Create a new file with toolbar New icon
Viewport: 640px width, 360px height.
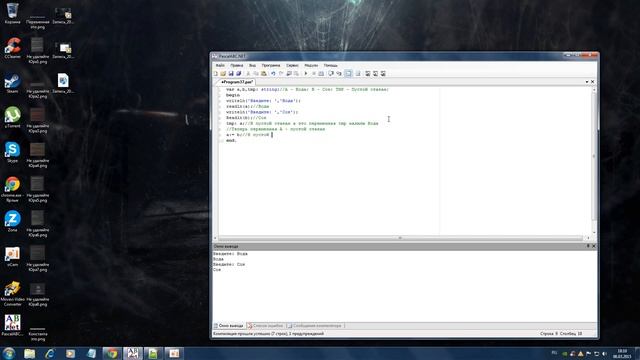[x=216, y=73]
